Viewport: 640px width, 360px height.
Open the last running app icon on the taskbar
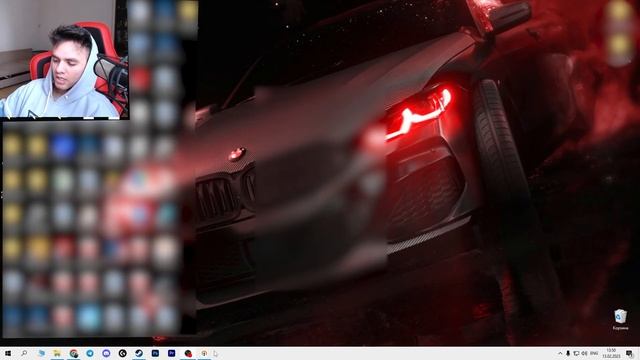[204, 353]
